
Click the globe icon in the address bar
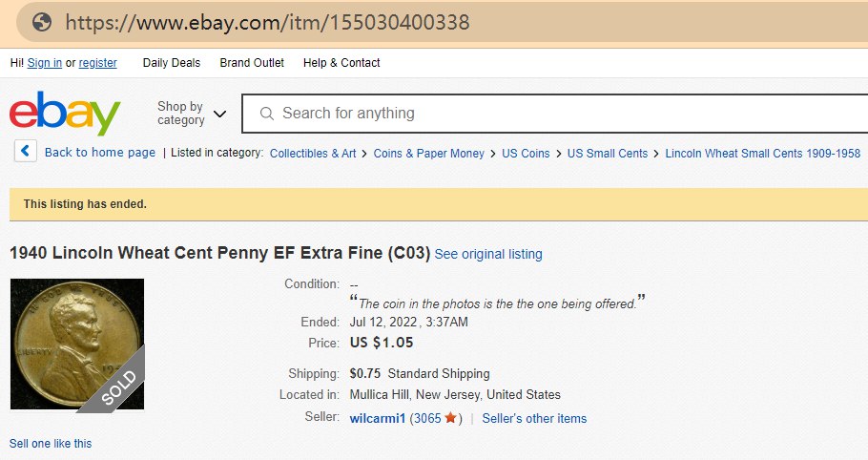pyautogui.click(x=41, y=22)
